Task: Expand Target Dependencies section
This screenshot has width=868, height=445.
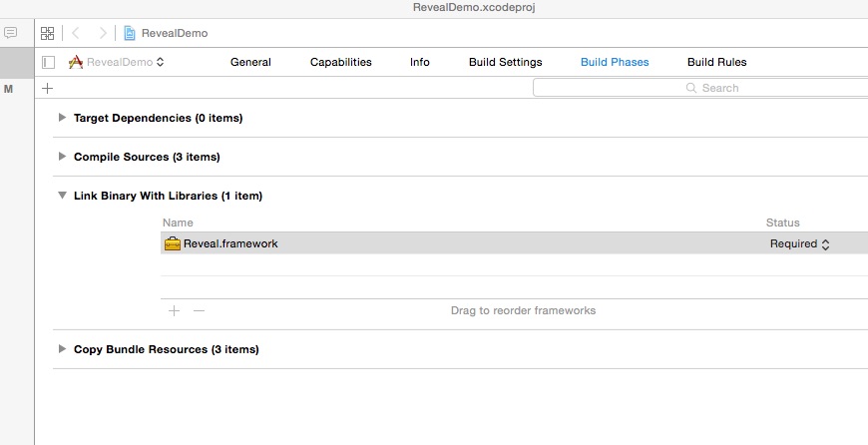Action: point(62,118)
